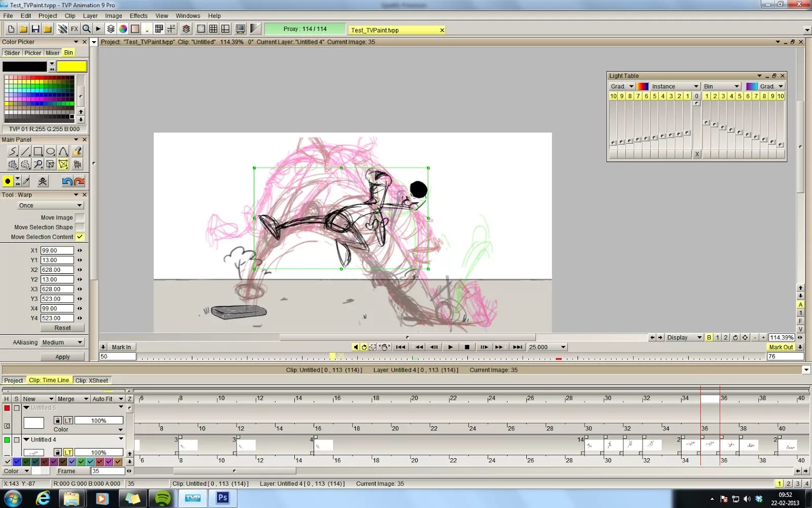Click the color wheel icon in the toolbar
Screen dimensions: 812x508
tap(123, 29)
